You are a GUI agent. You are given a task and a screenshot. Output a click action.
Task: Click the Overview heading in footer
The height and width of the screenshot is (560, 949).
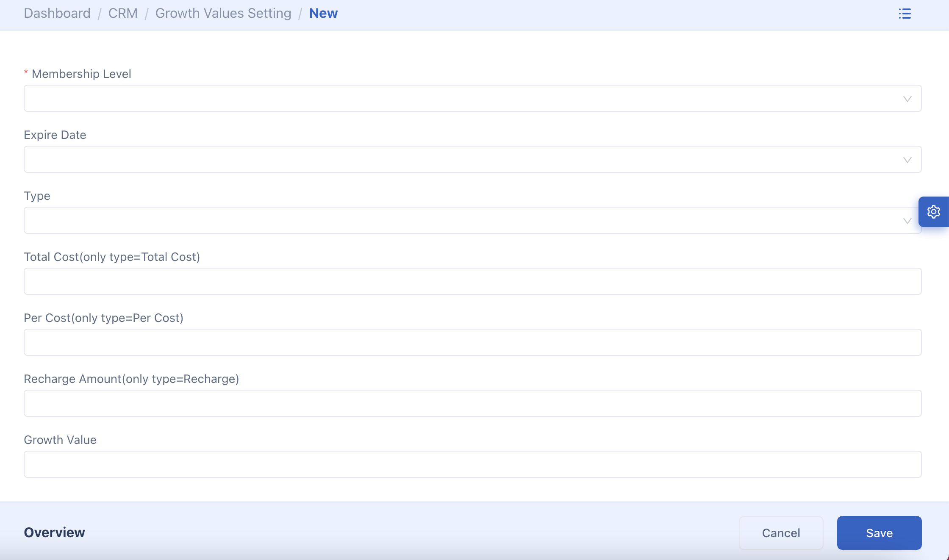coord(54,532)
